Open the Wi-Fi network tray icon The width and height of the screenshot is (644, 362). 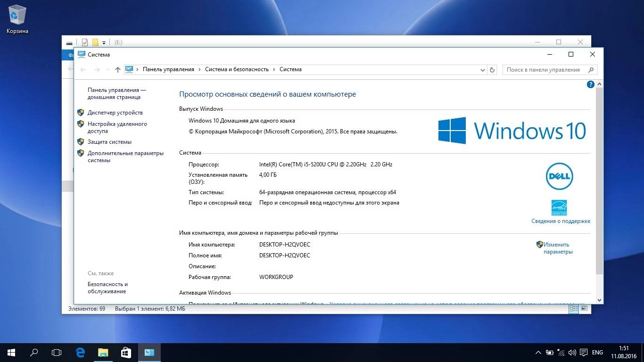pyautogui.click(x=561, y=353)
